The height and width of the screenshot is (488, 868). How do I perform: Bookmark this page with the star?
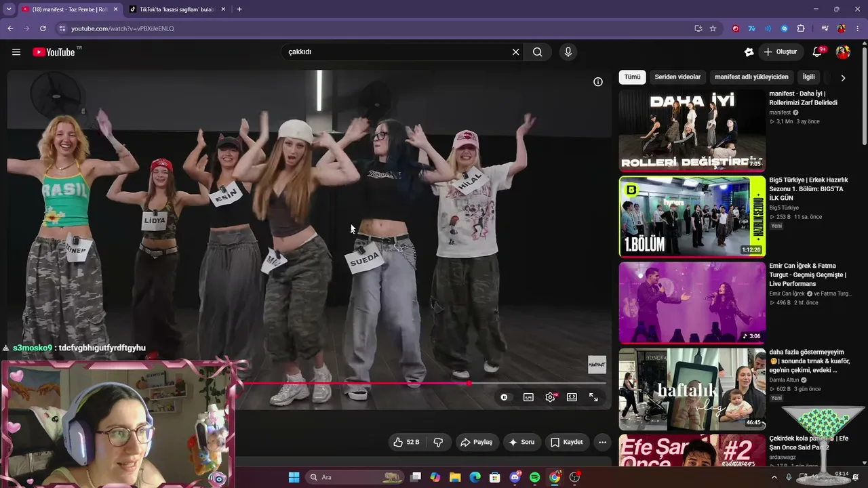[x=713, y=28]
